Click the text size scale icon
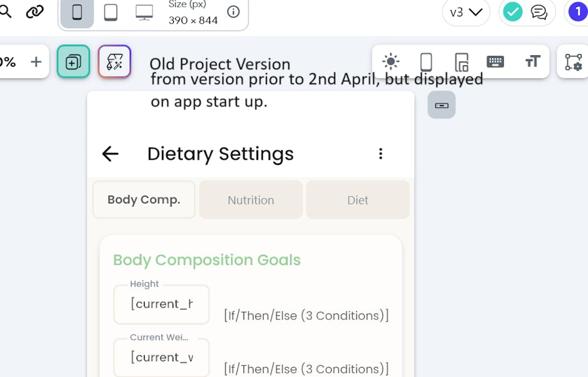The image size is (588, 377). point(532,62)
